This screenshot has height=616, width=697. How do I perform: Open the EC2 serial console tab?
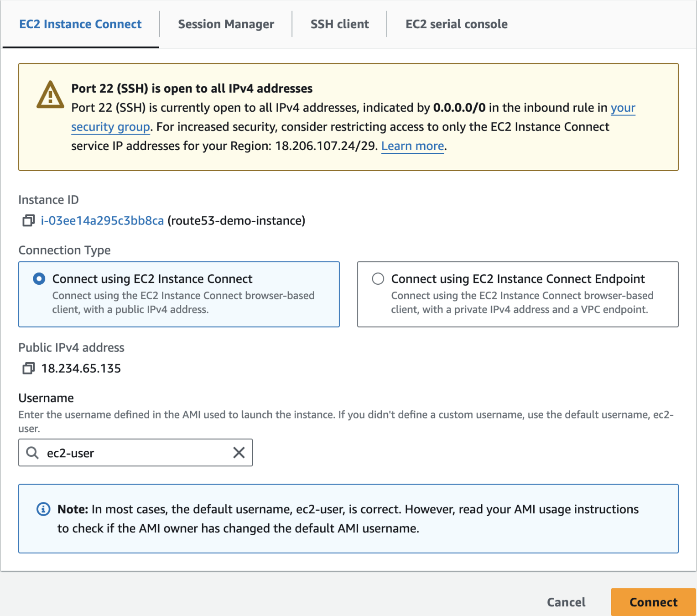(x=456, y=24)
